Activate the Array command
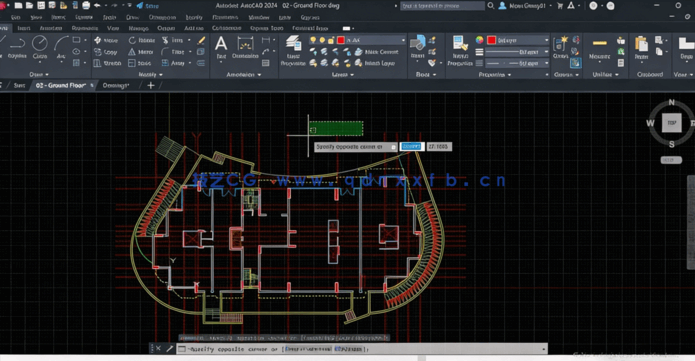695x361 pixels. click(x=173, y=63)
